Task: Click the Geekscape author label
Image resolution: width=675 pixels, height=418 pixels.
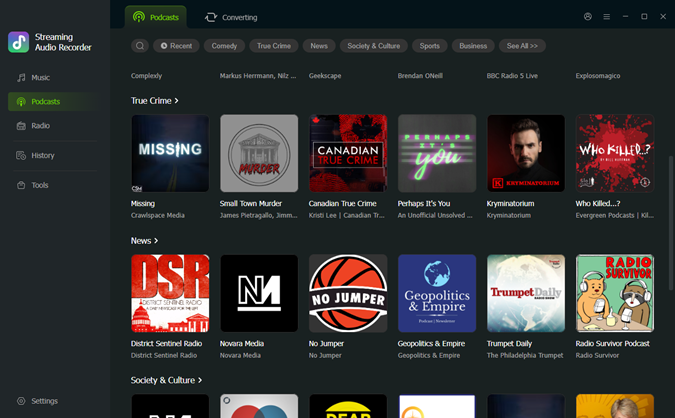Action: [x=325, y=76]
